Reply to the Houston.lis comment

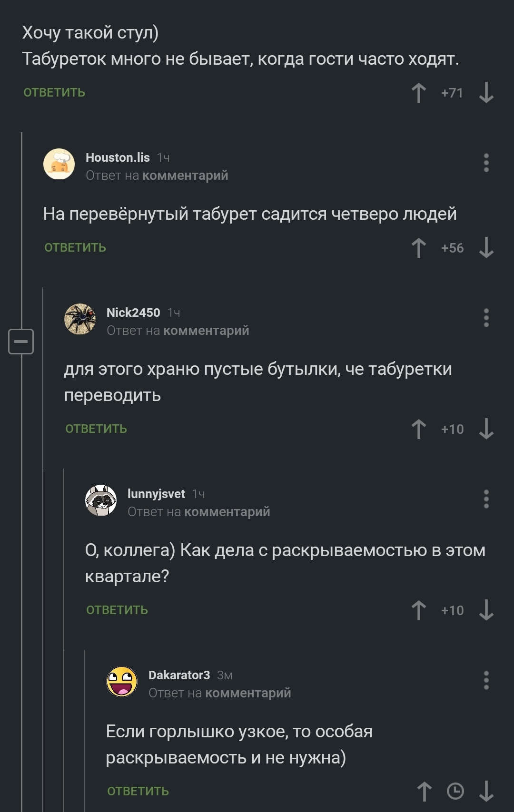tap(75, 248)
